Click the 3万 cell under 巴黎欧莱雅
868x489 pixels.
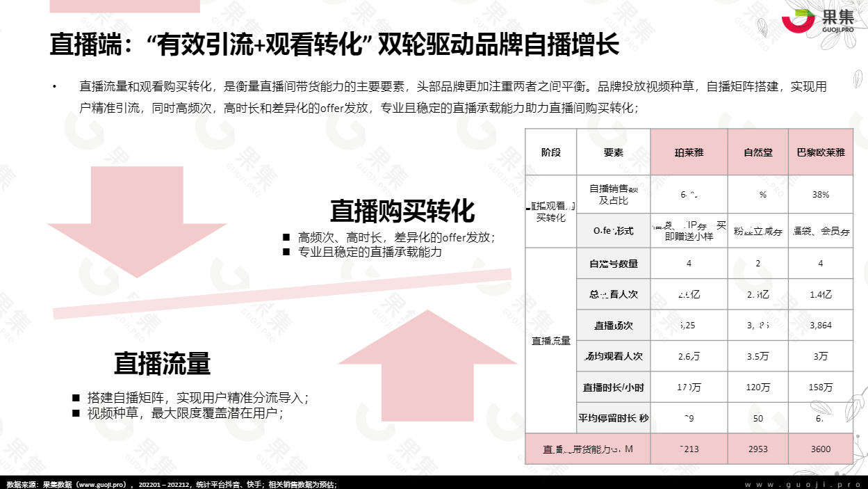821,356
